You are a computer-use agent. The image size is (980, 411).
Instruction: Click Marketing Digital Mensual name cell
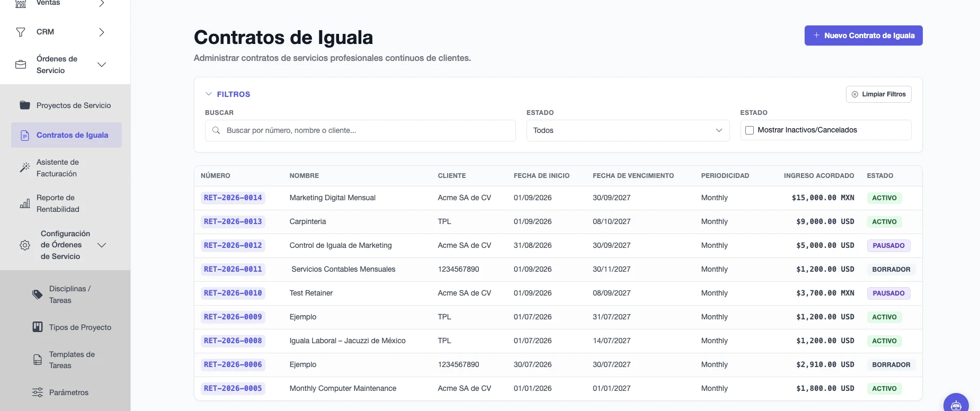click(x=333, y=198)
